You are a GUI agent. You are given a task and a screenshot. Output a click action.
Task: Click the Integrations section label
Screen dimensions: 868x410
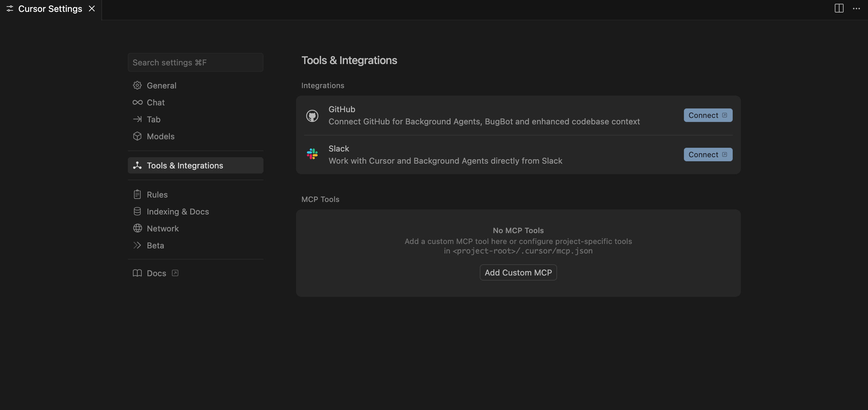(323, 85)
